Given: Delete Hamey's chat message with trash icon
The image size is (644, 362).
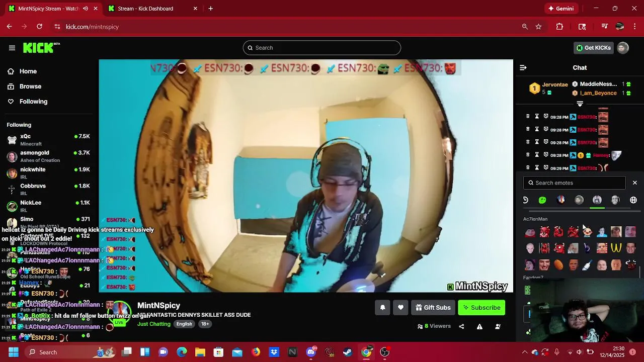Looking at the screenshot, I should click(x=528, y=155).
